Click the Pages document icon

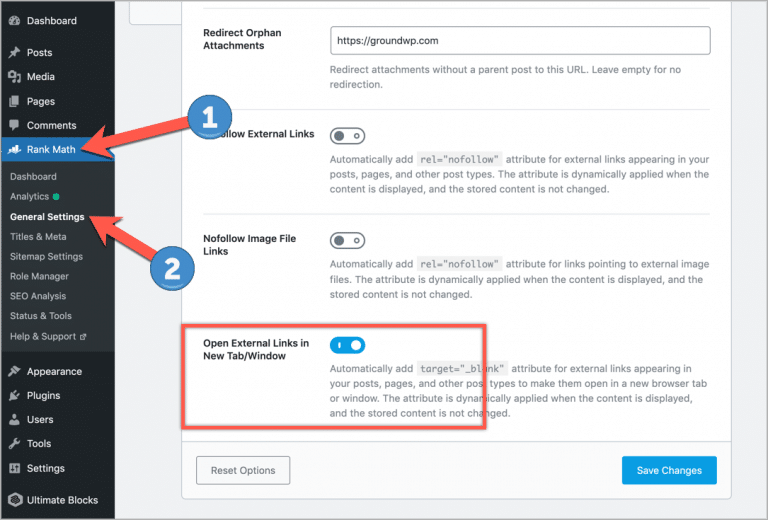click(x=15, y=101)
